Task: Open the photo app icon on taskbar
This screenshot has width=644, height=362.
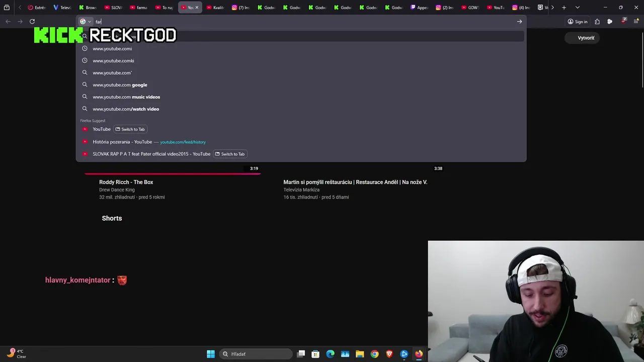Action: pos(345,354)
